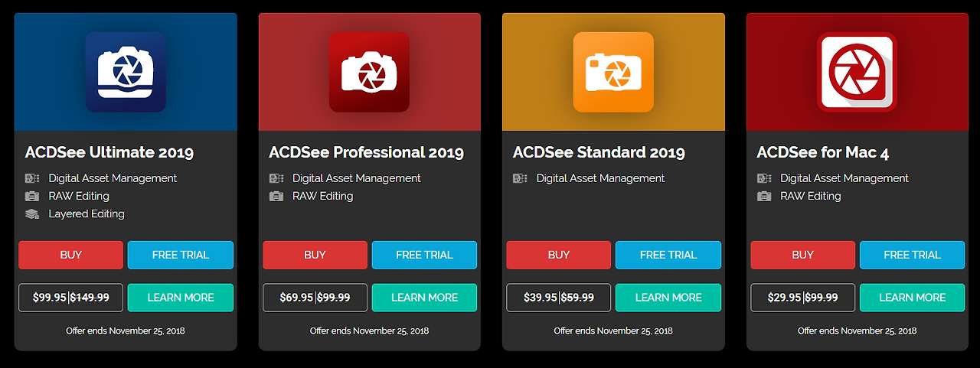Open Learn More for ACDSee Standard 2019
Screen dimensions: 980x368
pyautogui.click(x=668, y=298)
